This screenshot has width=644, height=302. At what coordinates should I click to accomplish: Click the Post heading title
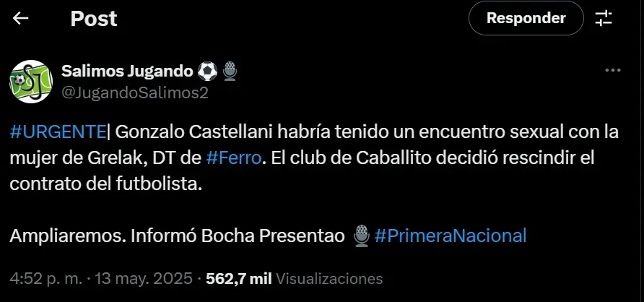[x=94, y=19]
